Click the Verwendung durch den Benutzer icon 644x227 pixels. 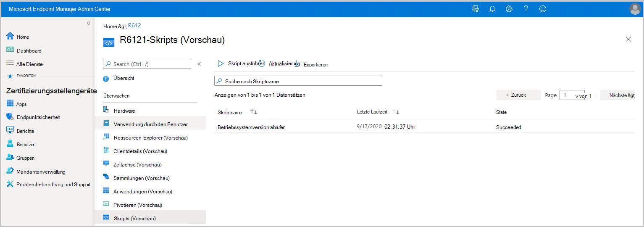(x=106, y=124)
